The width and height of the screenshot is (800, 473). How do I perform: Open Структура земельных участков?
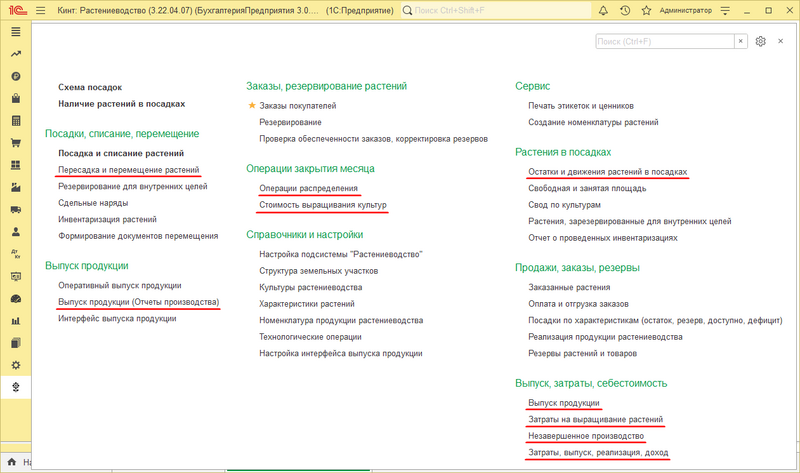click(318, 271)
